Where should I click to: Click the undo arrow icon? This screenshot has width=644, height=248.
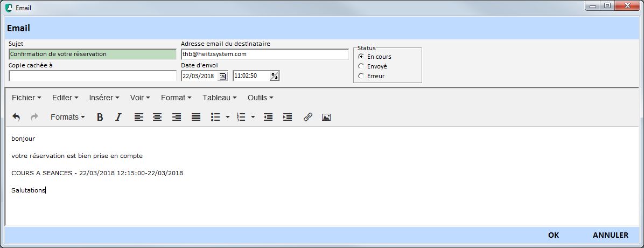pos(16,117)
